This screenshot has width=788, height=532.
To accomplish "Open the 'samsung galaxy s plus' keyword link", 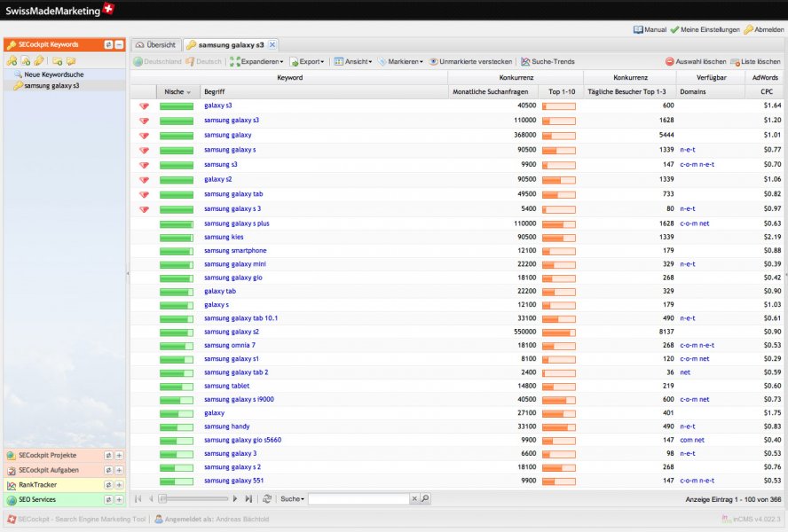I will (237, 223).
